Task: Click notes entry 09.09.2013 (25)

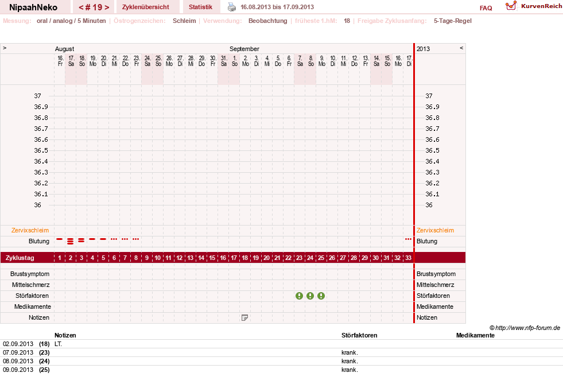Action: pos(26,370)
